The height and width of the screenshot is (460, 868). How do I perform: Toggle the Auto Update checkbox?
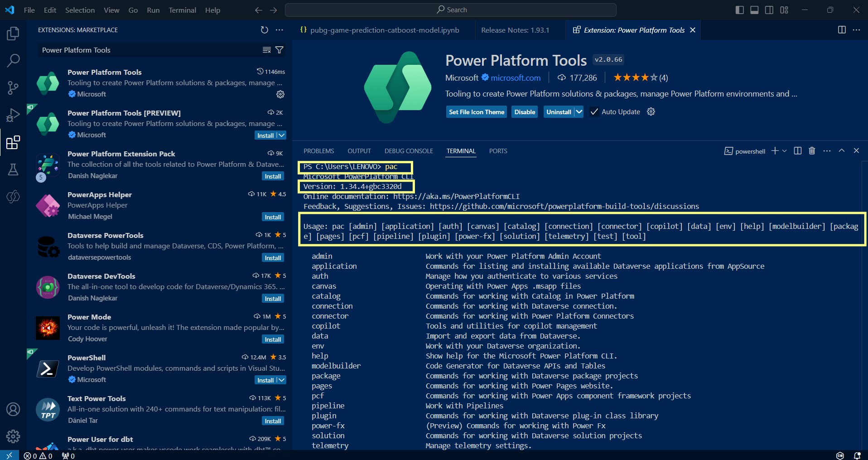pyautogui.click(x=594, y=112)
